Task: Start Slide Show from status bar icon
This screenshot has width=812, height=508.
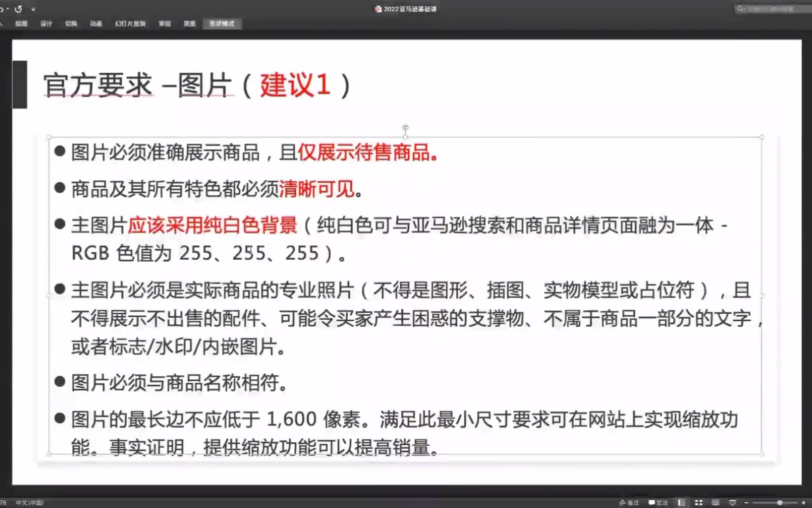Action: coord(732,502)
